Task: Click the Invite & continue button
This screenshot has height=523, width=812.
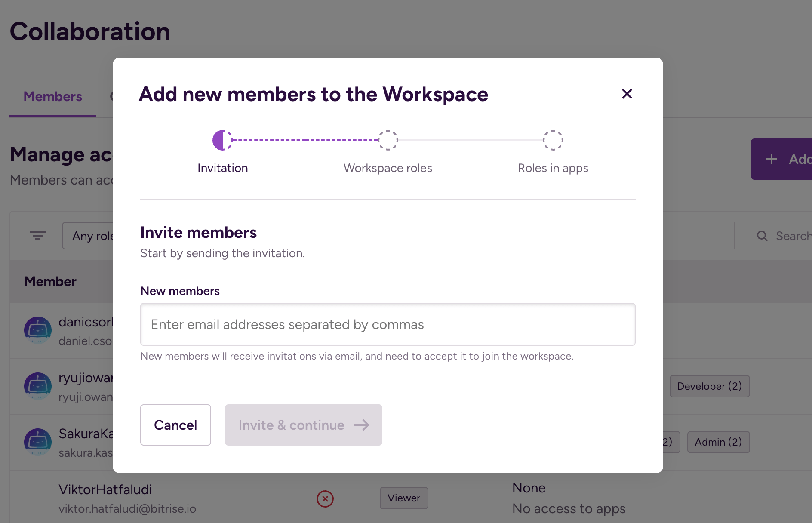Action: [303, 425]
